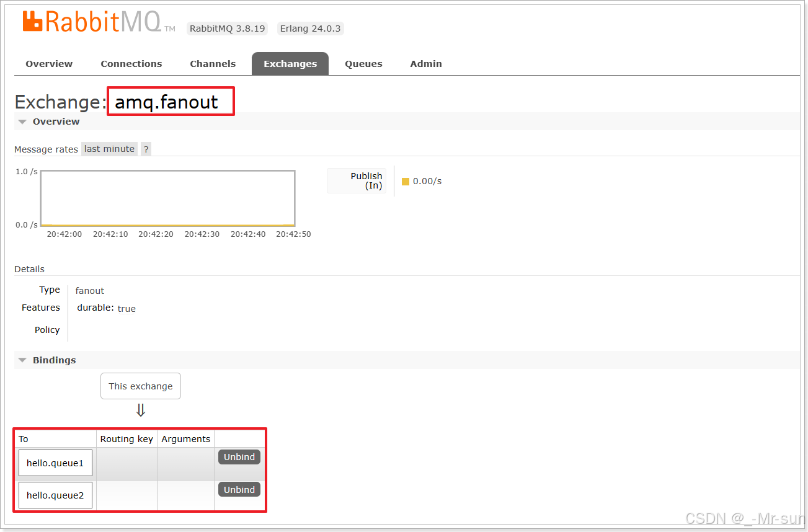Open the message rates help question mark
This screenshot has width=808, height=532.
click(146, 149)
